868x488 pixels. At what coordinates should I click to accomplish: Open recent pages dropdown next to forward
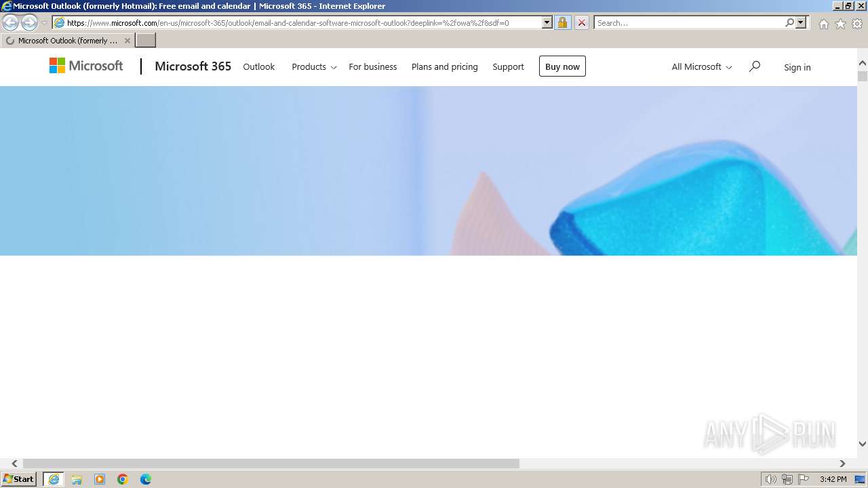44,23
